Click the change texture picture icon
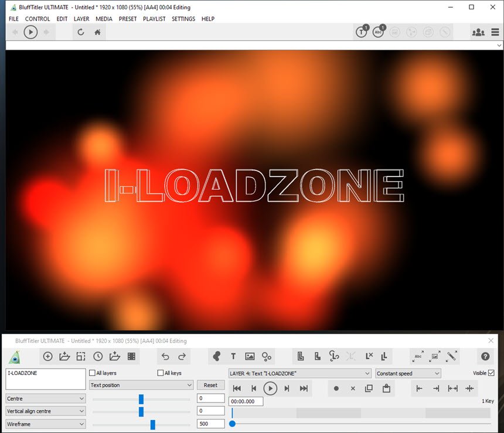 point(250,356)
